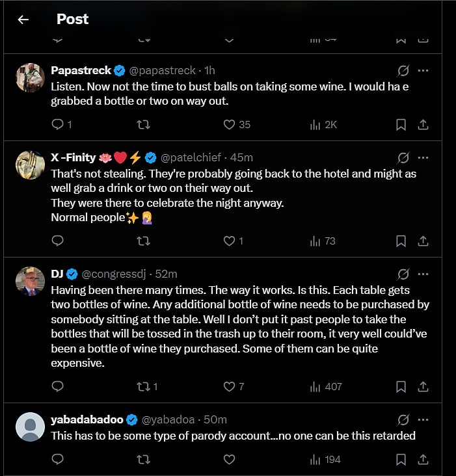View analytics showing 194 views
This screenshot has height=476, width=456.
point(325,460)
